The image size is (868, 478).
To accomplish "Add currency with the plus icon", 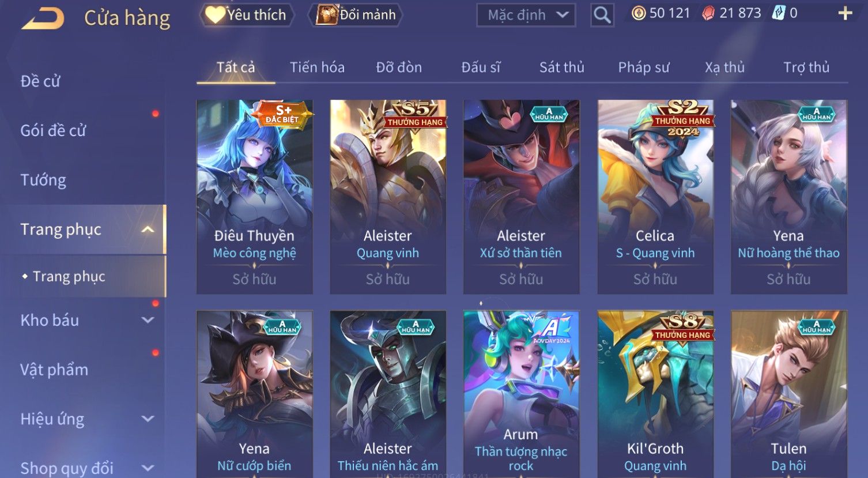I will pyautogui.click(x=845, y=13).
